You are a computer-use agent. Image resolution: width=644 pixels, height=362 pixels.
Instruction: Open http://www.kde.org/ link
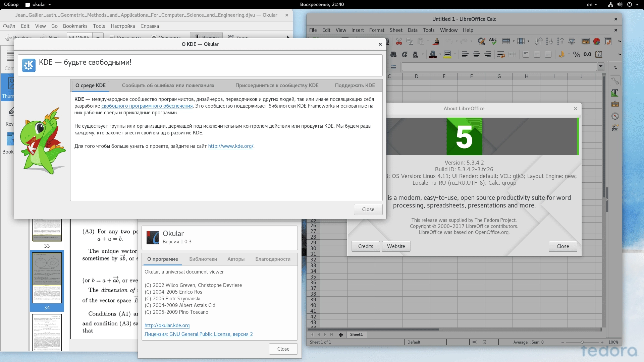pos(230,146)
